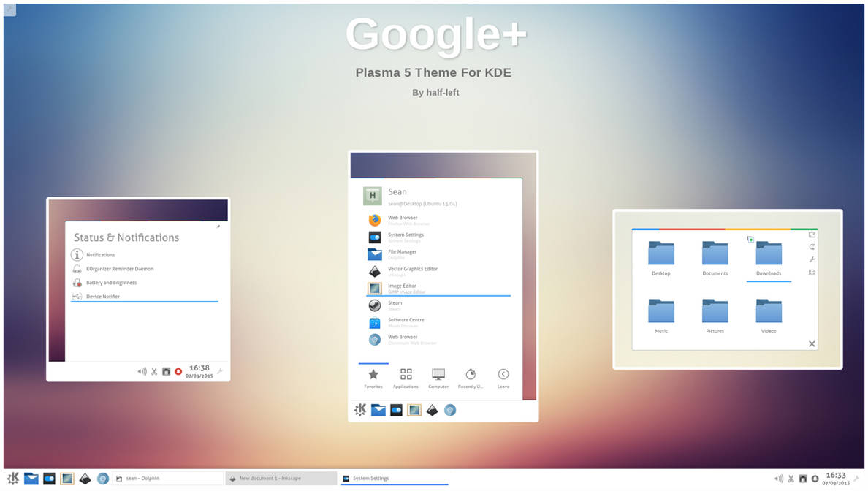Expand the notification panel collapse arrow
868x491 pixels.
click(217, 227)
